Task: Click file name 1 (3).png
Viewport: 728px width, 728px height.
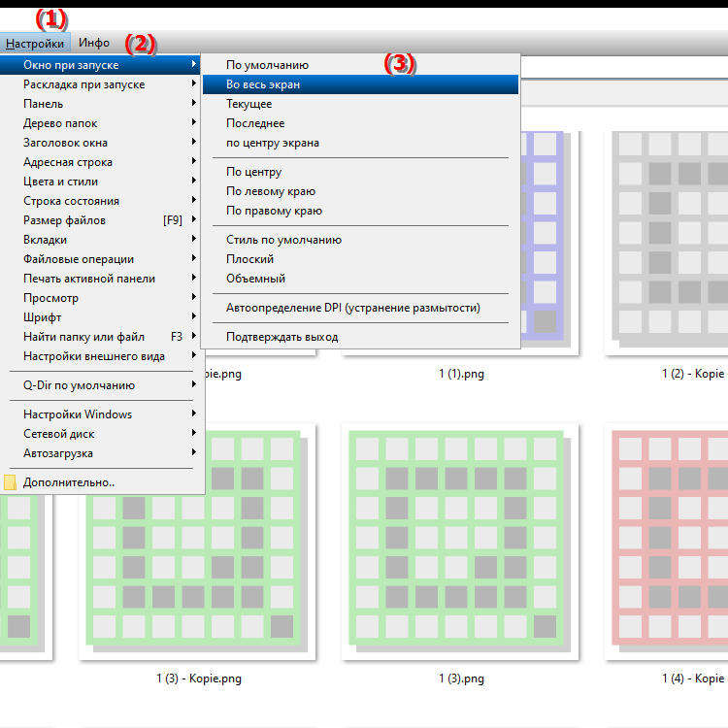Action: [461, 678]
